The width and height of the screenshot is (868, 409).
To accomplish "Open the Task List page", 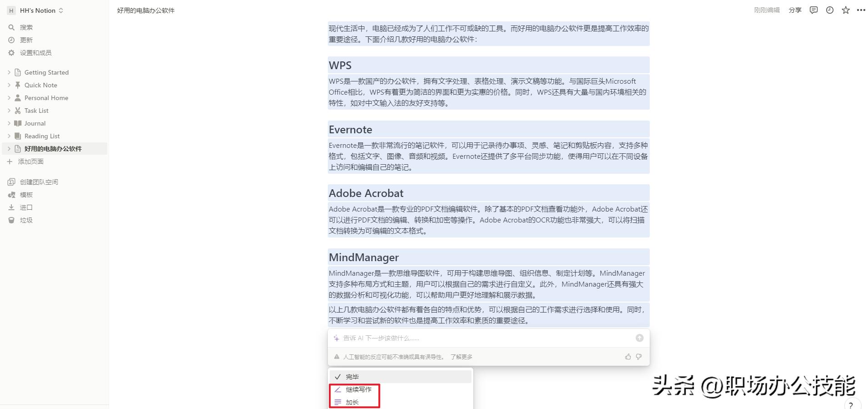I will 36,111.
